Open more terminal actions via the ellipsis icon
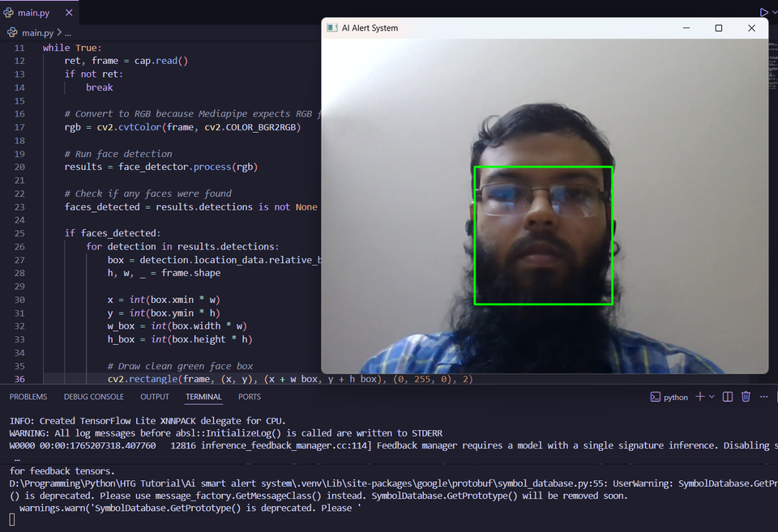This screenshot has width=778, height=532. tap(763, 397)
